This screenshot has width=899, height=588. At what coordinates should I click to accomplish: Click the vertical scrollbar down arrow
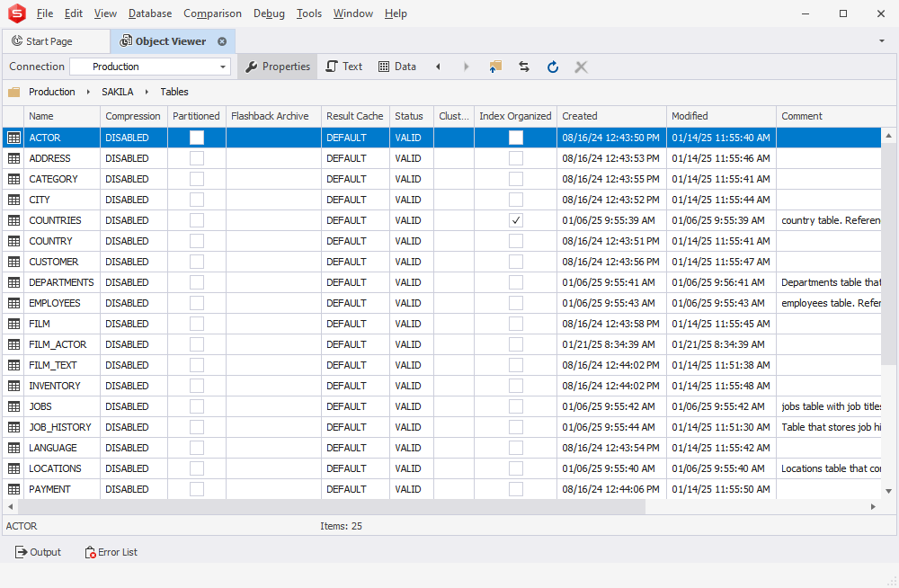(889, 491)
